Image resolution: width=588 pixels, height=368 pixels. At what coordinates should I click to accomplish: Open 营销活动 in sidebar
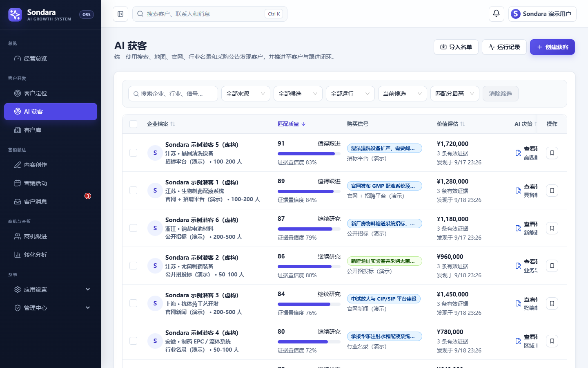point(51,183)
